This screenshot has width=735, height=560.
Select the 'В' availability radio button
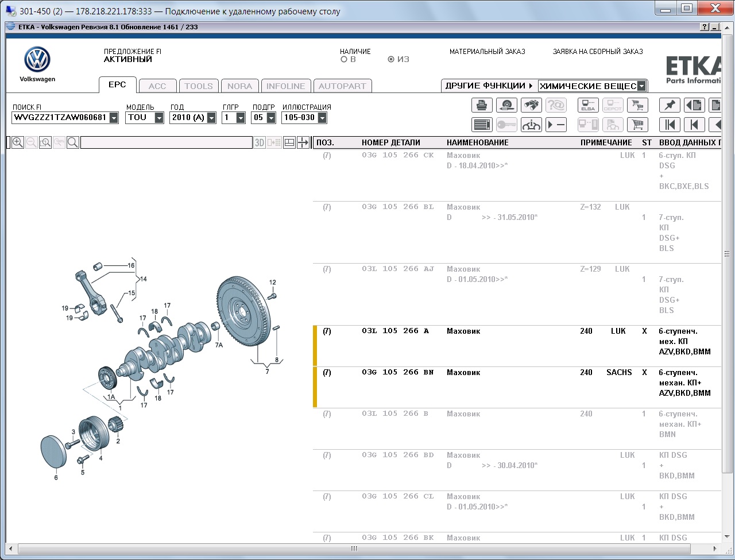point(344,59)
